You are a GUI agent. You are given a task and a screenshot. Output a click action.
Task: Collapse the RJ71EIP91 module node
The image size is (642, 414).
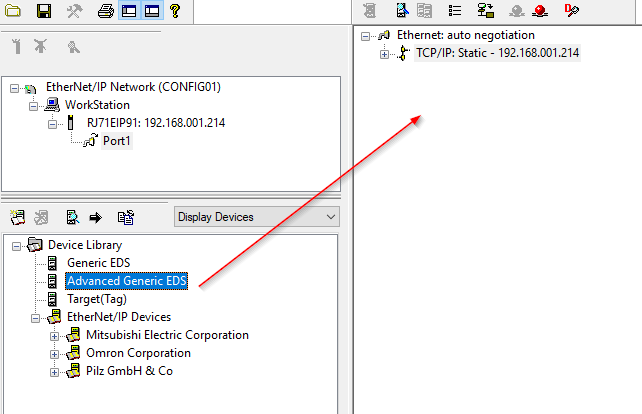(52, 124)
